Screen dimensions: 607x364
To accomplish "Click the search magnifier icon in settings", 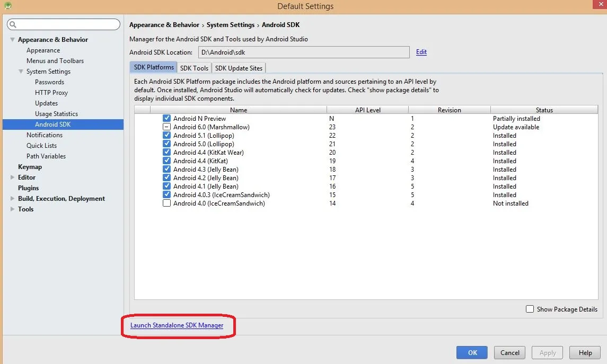I will pos(13,25).
